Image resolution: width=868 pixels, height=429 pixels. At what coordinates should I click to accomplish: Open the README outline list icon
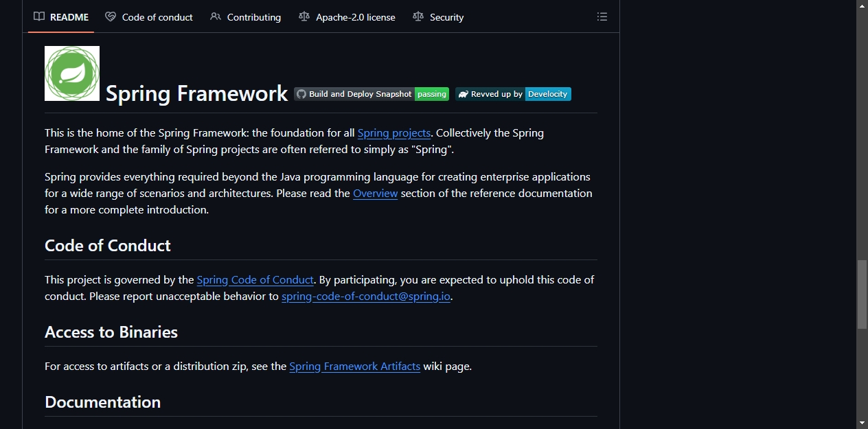click(602, 16)
